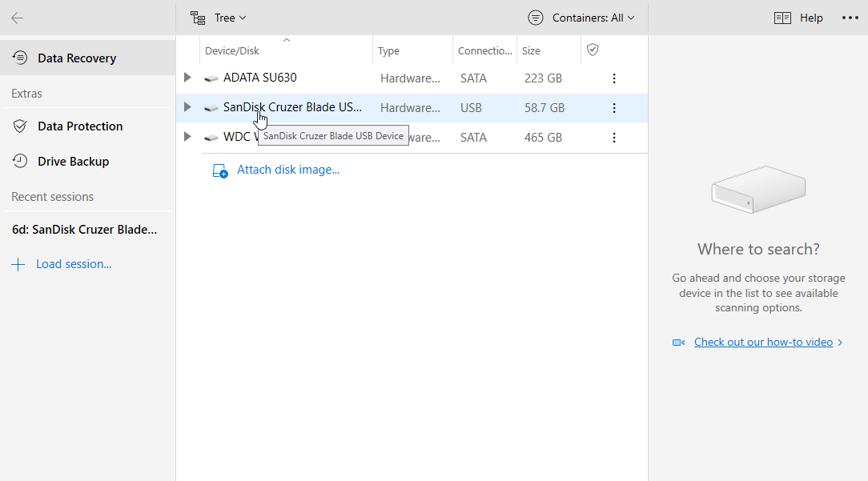Open recent session 6d: SanDisk Cruzer Blade
The image size is (868, 481).
[85, 230]
